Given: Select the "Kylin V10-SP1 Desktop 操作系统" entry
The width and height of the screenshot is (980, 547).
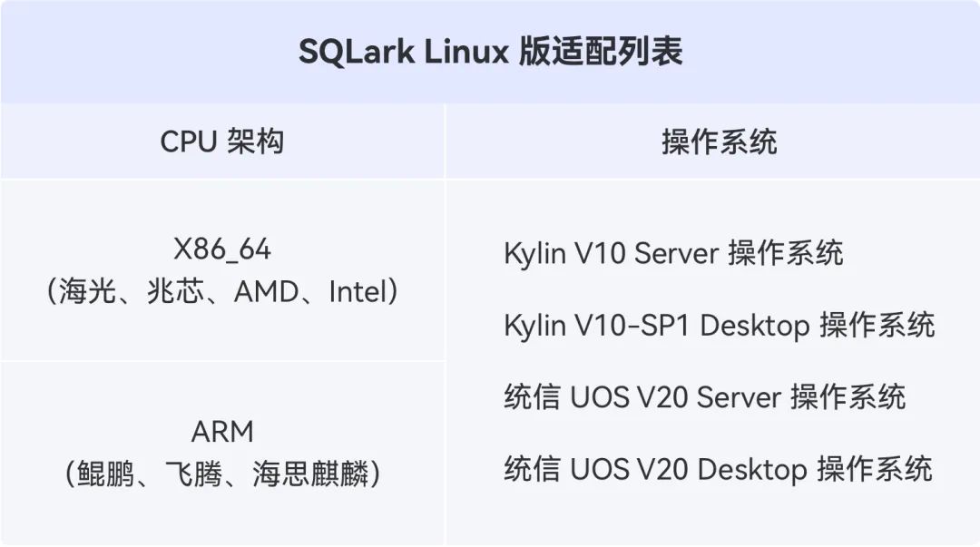Looking at the screenshot, I should [x=719, y=325].
